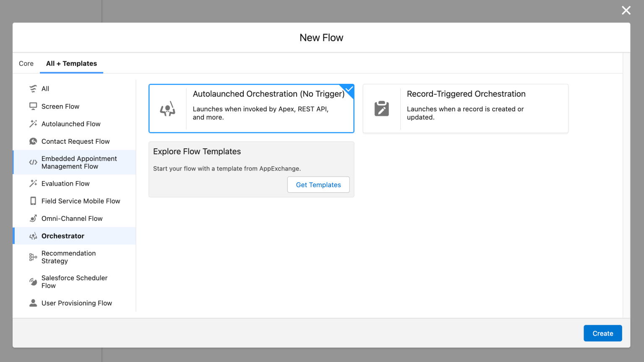Open the All + Templates tab
Image resolution: width=644 pixels, height=362 pixels.
click(x=71, y=63)
